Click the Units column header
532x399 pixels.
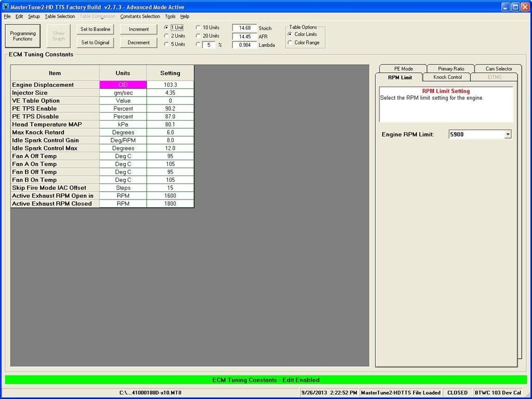point(123,73)
